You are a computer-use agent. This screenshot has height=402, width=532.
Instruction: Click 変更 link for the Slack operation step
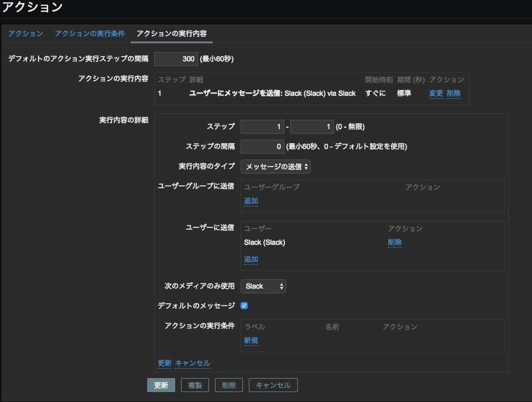point(436,93)
